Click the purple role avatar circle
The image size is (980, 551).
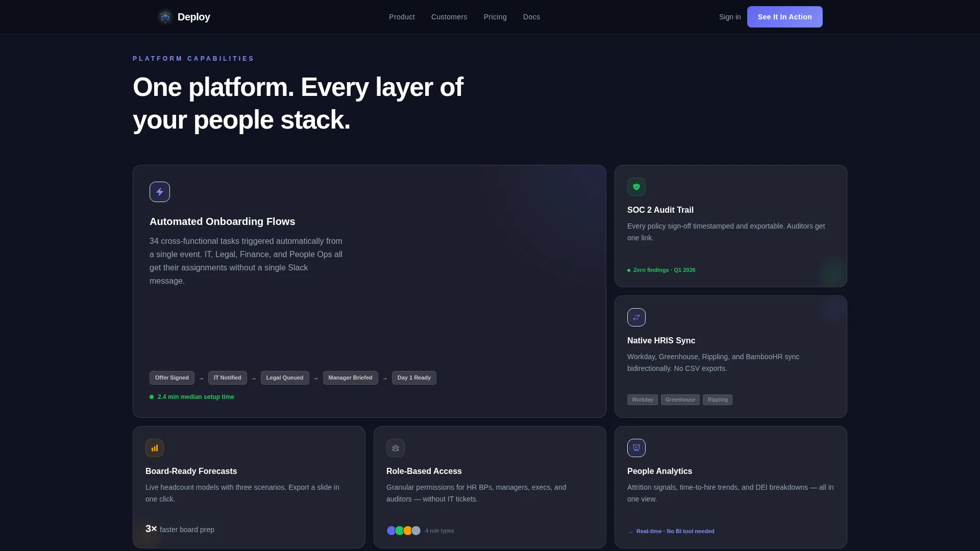coord(391,531)
